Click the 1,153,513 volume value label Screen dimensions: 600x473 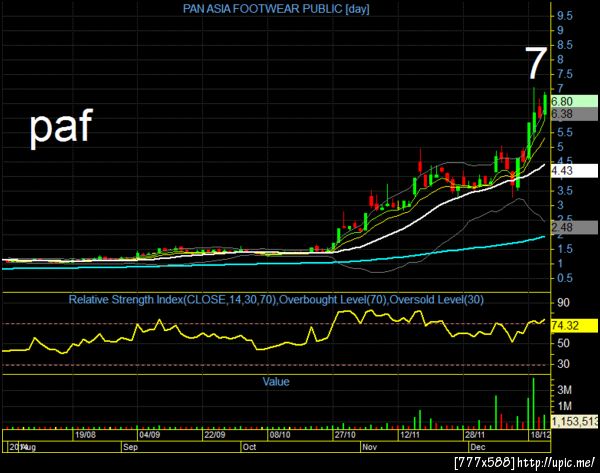(574, 422)
